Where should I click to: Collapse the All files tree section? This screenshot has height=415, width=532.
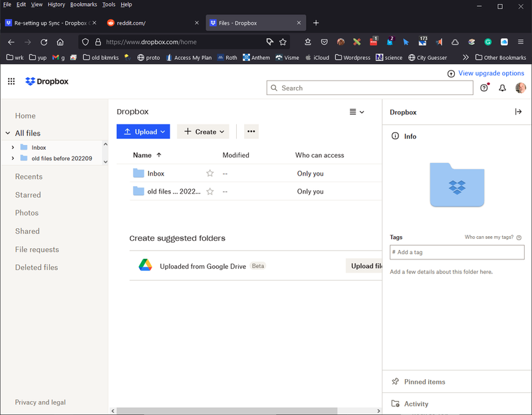(x=8, y=133)
